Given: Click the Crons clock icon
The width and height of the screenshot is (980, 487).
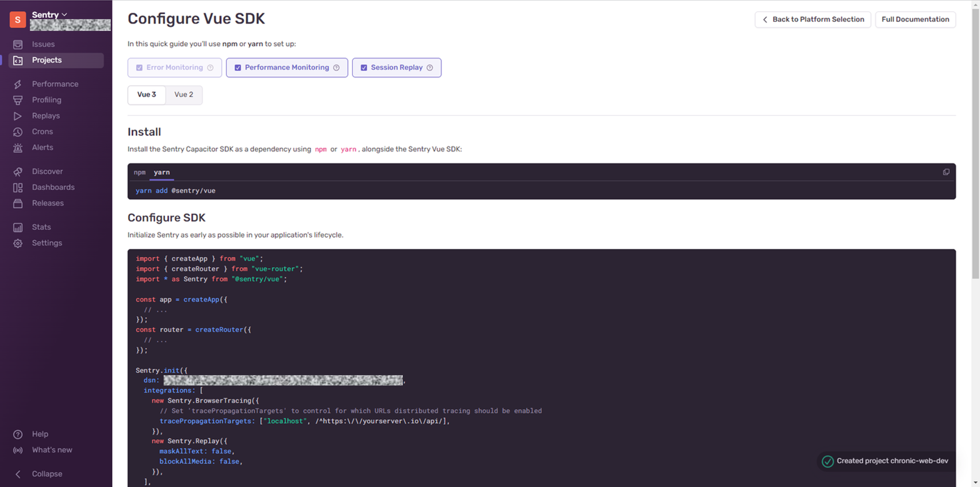Looking at the screenshot, I should tap(18, 132).
